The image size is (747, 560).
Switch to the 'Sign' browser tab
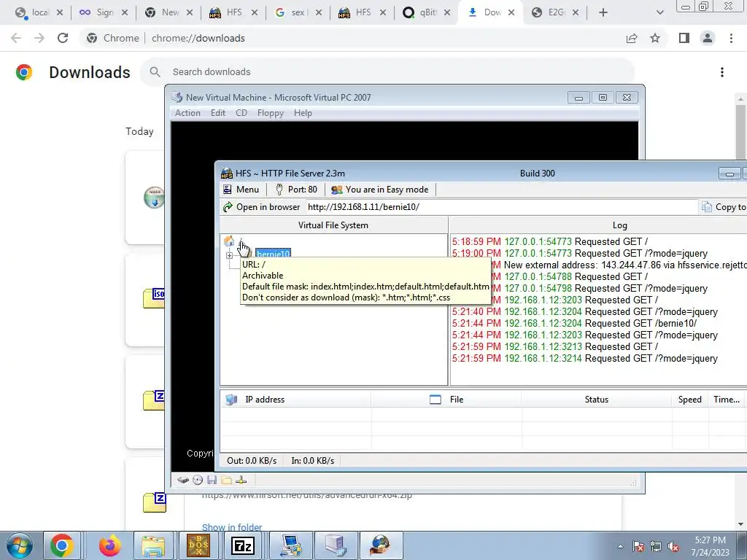pyautogui.click(x=103, y=13)
